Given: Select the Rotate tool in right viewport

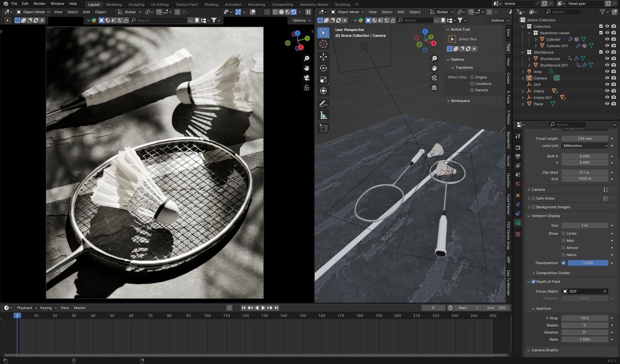Looking at the screenshot, I should pyautogui.click(x=323, y=68).
